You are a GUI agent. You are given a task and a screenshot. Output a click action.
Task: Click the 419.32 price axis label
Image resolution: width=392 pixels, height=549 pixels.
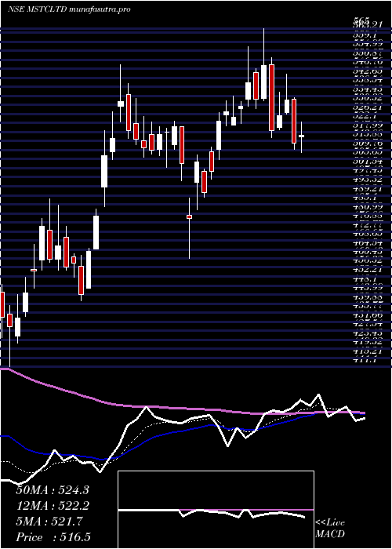click(366, 341)
